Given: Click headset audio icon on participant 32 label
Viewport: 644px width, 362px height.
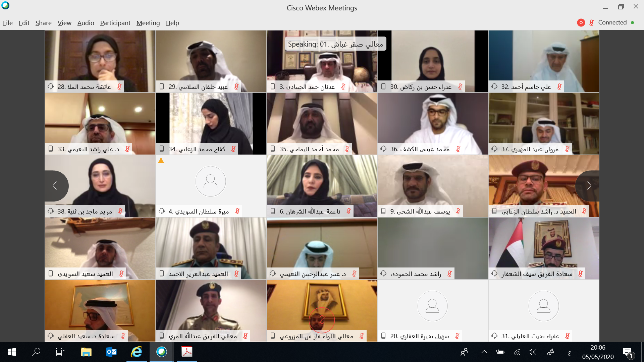Looking at the screenshot, I should click(x=494, y=86).
